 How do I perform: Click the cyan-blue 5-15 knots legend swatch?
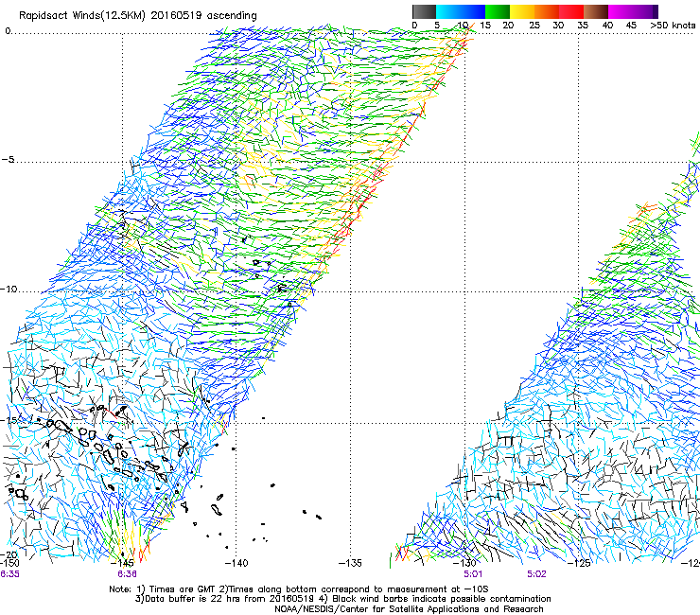tap(461, 11)
